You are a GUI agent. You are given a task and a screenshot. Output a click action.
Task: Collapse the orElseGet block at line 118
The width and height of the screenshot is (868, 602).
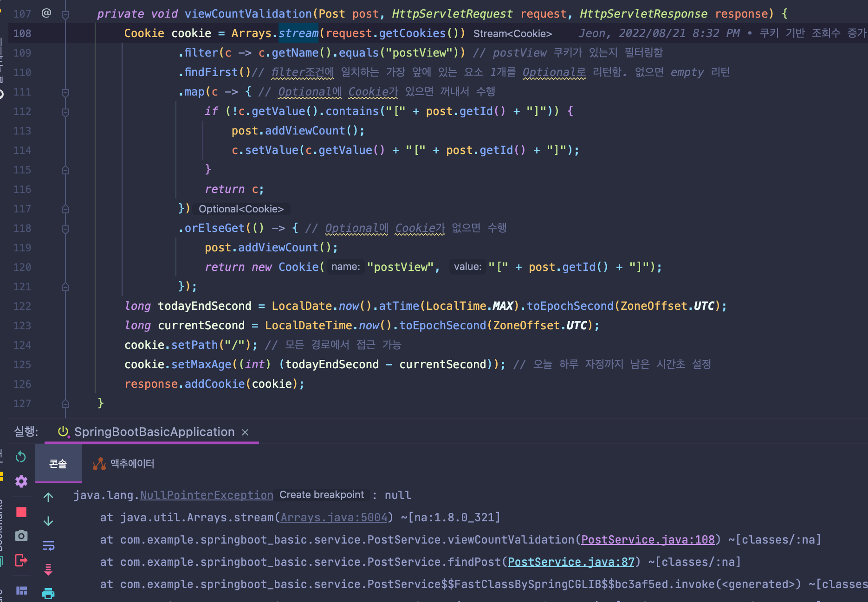65,228
